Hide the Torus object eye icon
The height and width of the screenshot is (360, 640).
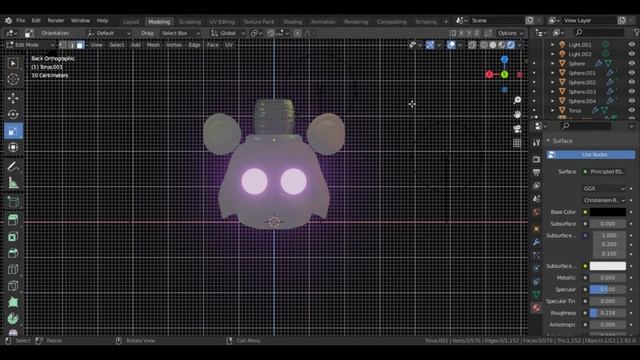[631, 110]
